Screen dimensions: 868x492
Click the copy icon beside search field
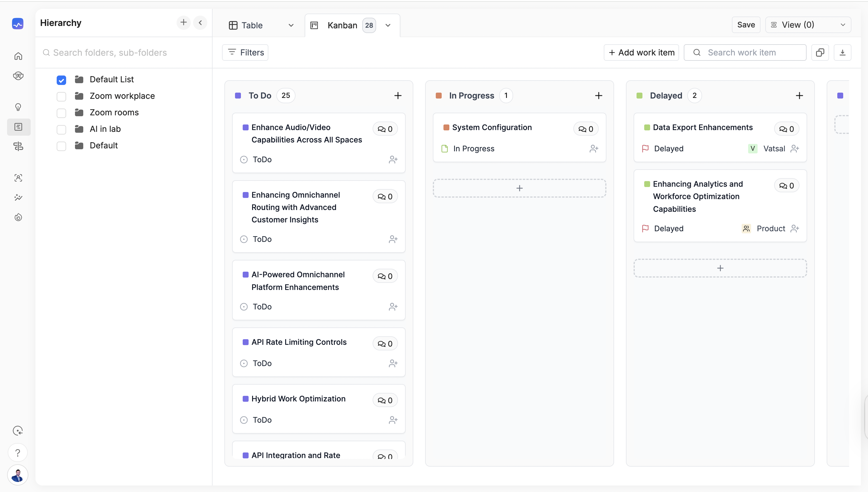coord(820,53)
